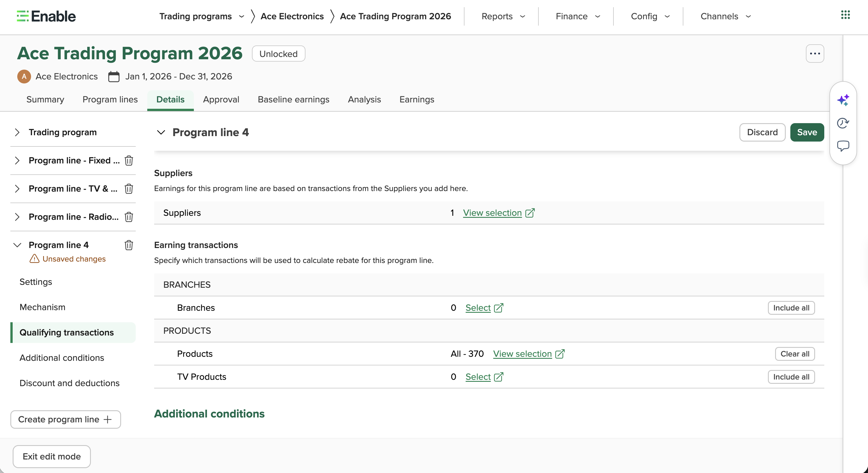Expand the Trading program tree section

coord(17,133)
